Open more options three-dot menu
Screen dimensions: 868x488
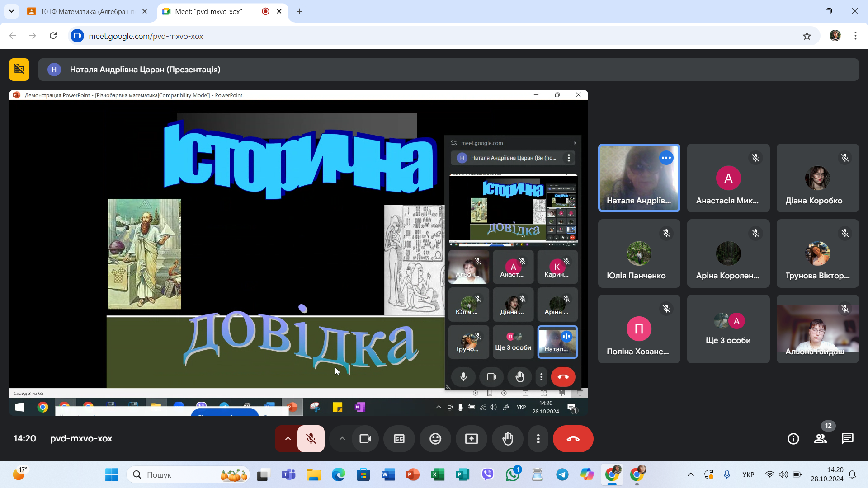click(x=538, y=439)
